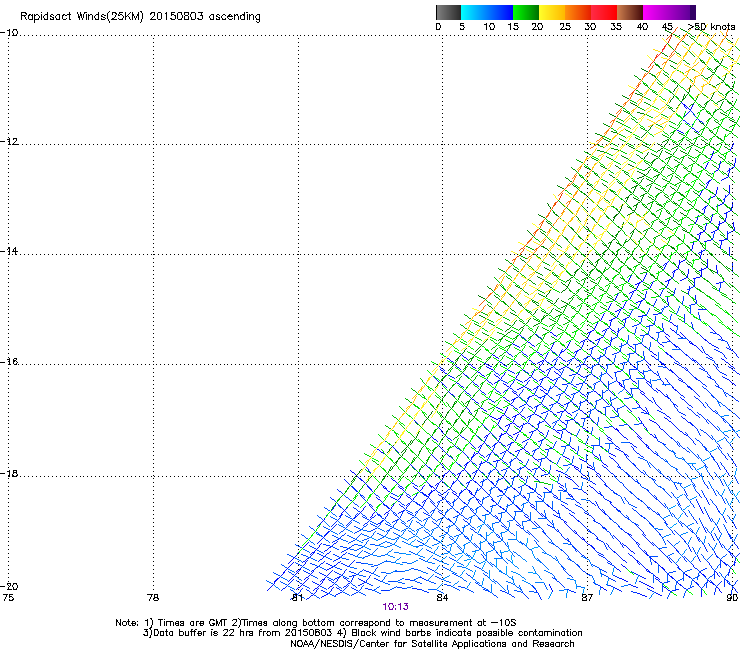Viewport: 740px width, 650px height.
Task: Click the 87 longitude axis label
Action: pos(587,598)
